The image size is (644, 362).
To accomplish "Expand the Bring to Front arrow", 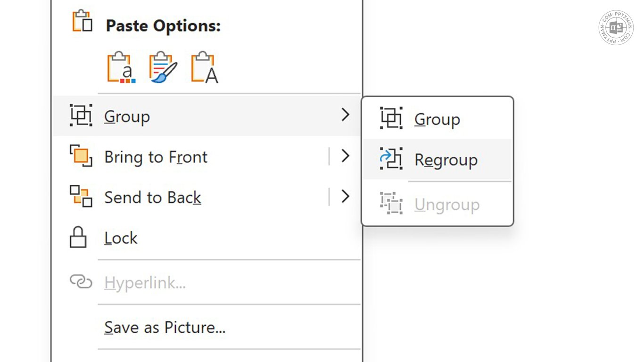I will tap(346, 156).
